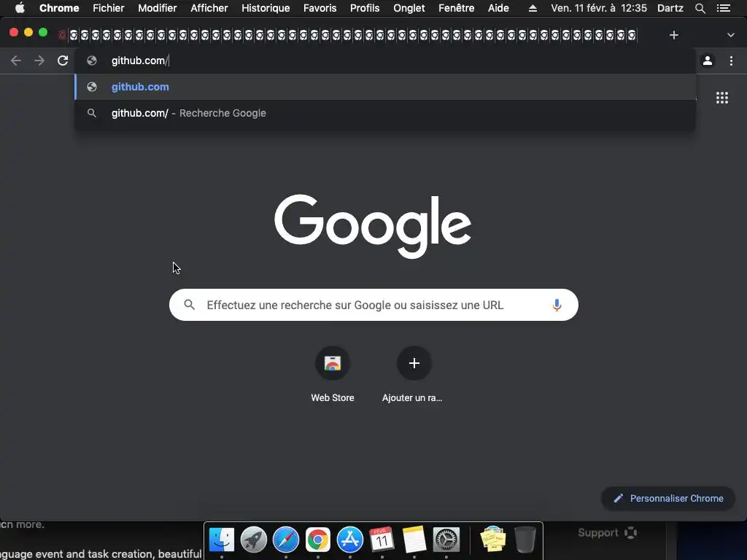747x560 pixels.
Task: Click Personnaliser Chrome button
Action: coord(668,498)
